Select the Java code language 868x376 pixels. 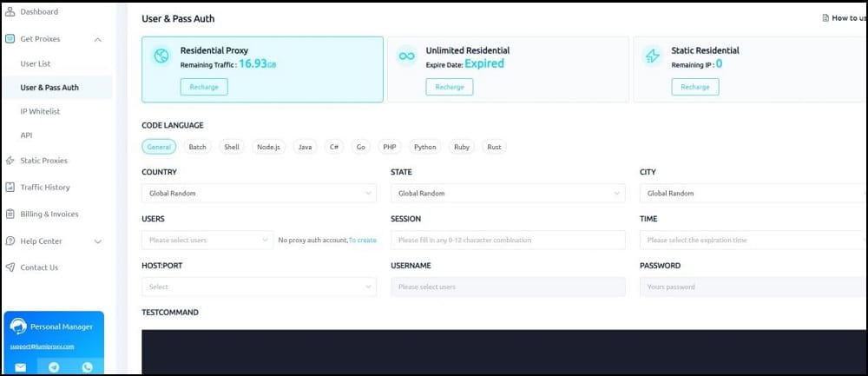tap(305, 147)
